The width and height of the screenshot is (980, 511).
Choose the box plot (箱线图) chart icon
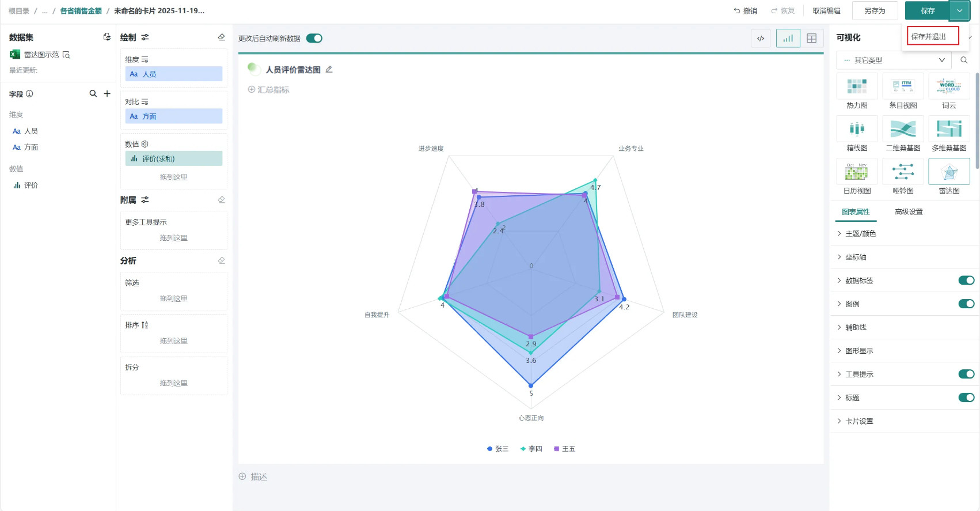point(857,129)
